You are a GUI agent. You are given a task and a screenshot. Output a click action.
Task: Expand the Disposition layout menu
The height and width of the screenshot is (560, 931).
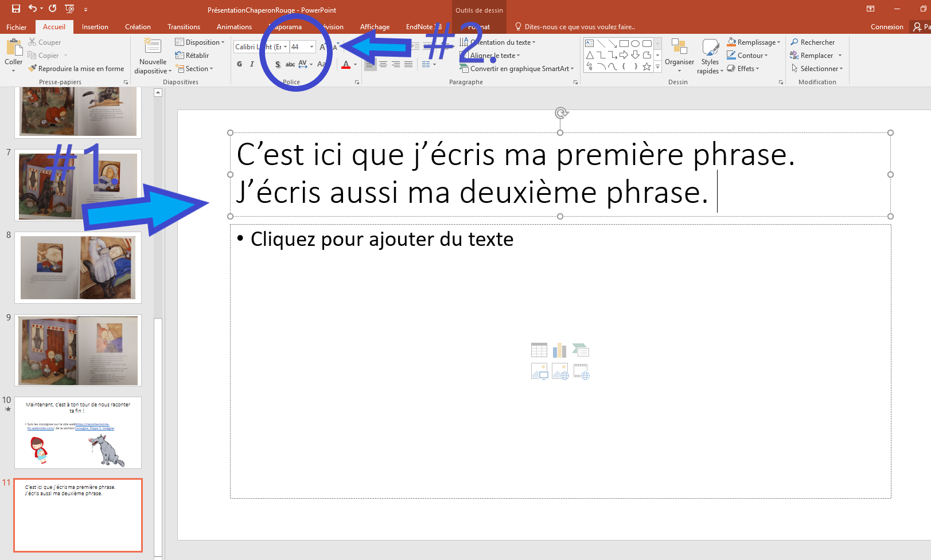200,42
